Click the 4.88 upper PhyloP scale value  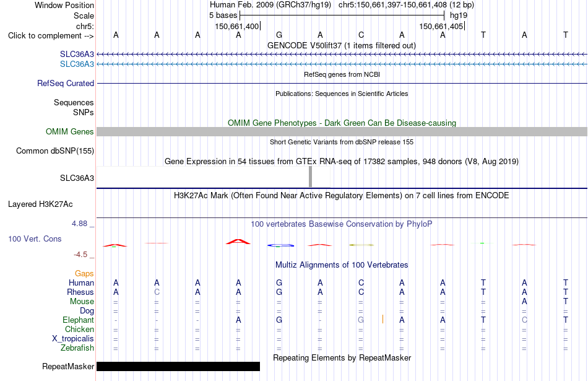[x=79, y=224]
